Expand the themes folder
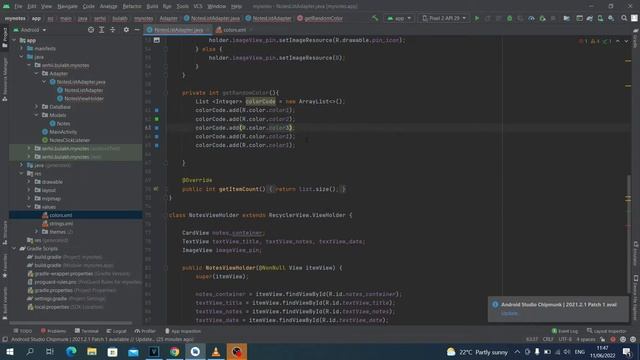Viewport: 640px width, 360px height. 37,232
